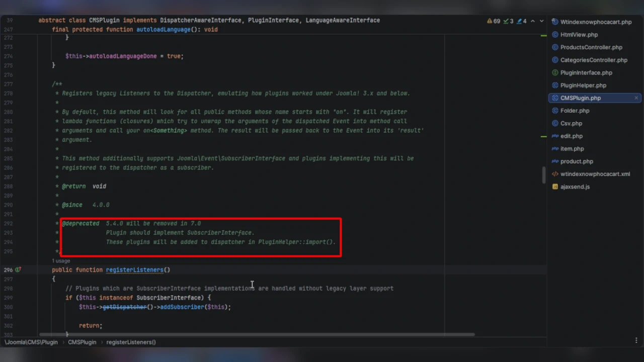Click the registerListeners() breadcrumb item
Screen dimensions: 644x362
[131, 342]
